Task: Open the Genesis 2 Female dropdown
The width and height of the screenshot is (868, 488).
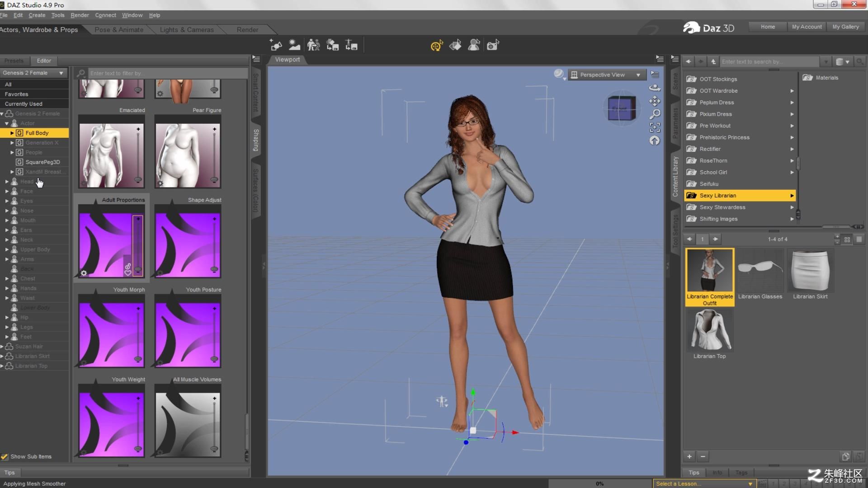Action: tap(34, 73)
